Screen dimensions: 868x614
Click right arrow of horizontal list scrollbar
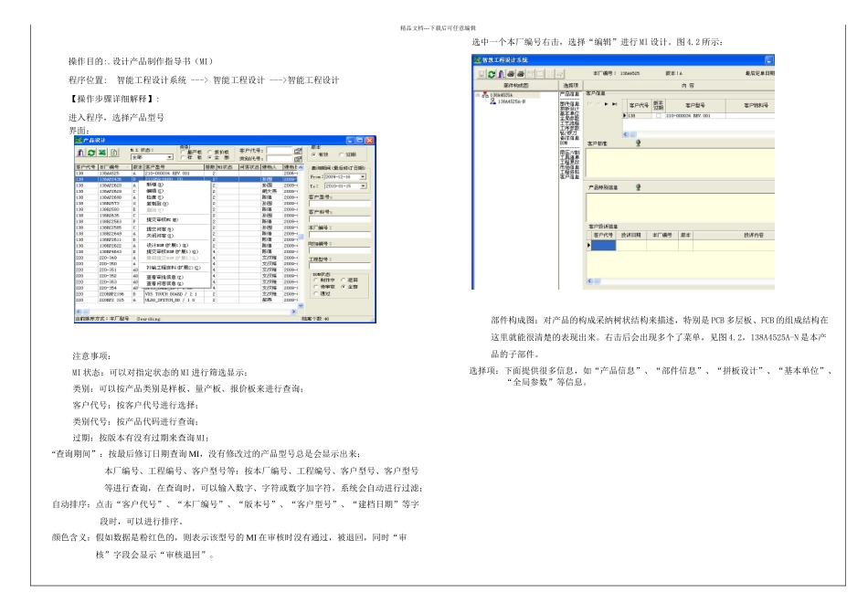click(293, 312)
